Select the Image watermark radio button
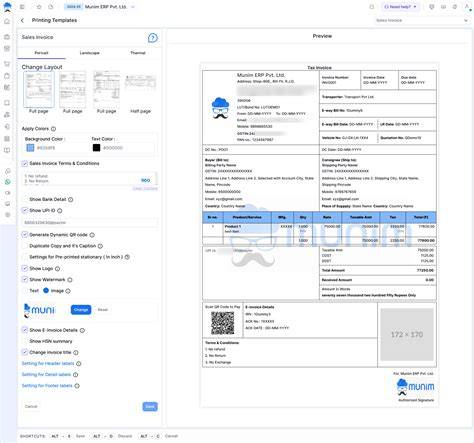 pyautogui.click(x=46, y=291)
